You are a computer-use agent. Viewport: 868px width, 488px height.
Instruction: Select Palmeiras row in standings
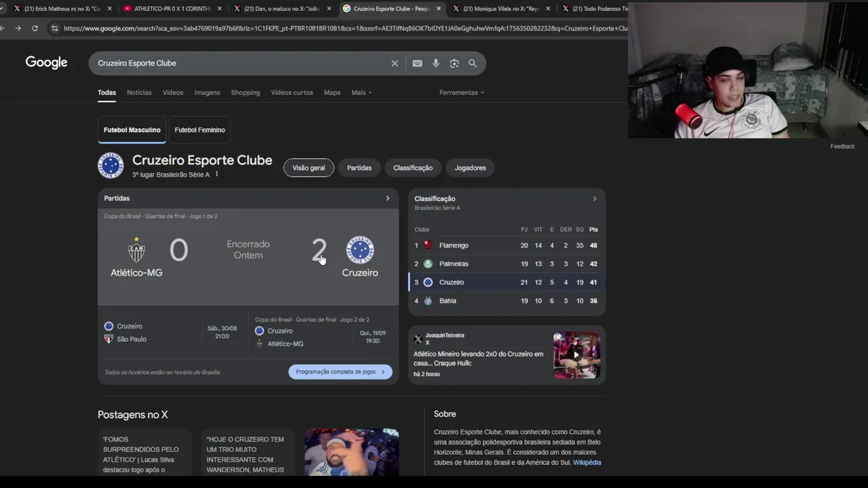tap(507, 264)
